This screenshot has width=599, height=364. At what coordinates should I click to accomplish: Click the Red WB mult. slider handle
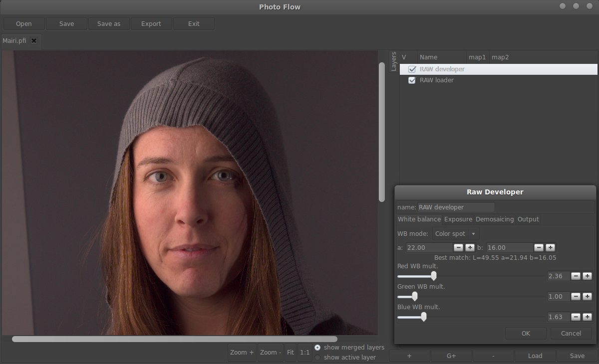pyautogui.click(x=433, y=276)
